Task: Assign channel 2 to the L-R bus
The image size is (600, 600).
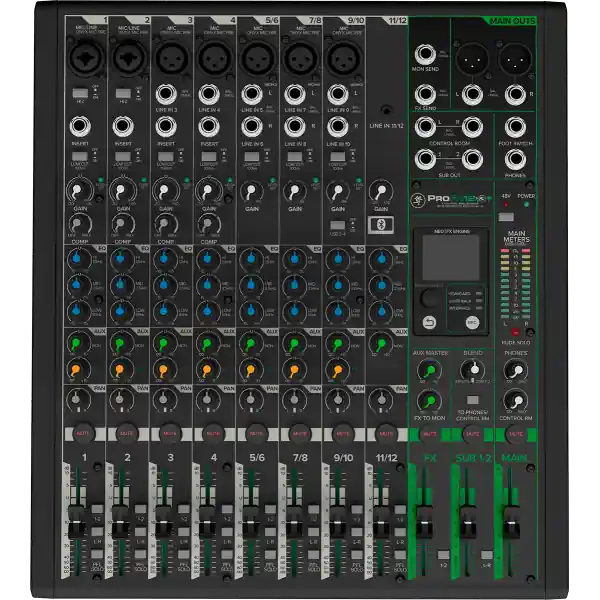Action: [x=140, y=532]
